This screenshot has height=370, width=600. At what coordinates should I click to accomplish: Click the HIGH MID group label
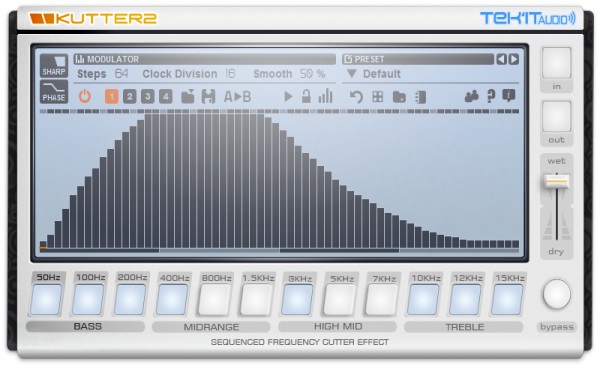tap(338, 326)
